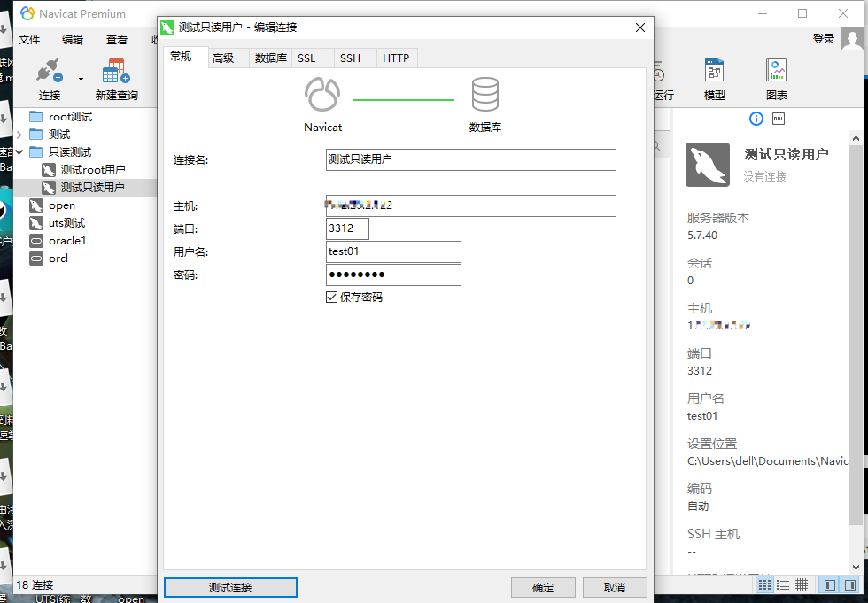The height and width of the screenshot is (603, 868).
Task: Uncheck the 保存密码 checkbox
Action: [331, 298]
